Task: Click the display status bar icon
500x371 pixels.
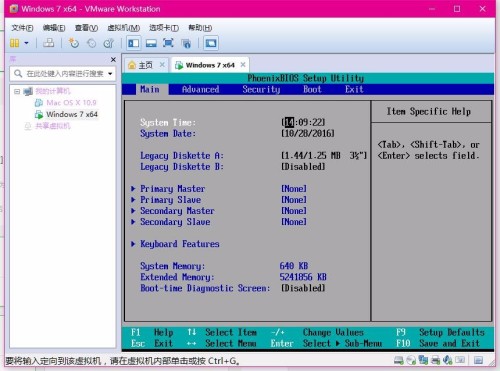Action: point(460,360)
